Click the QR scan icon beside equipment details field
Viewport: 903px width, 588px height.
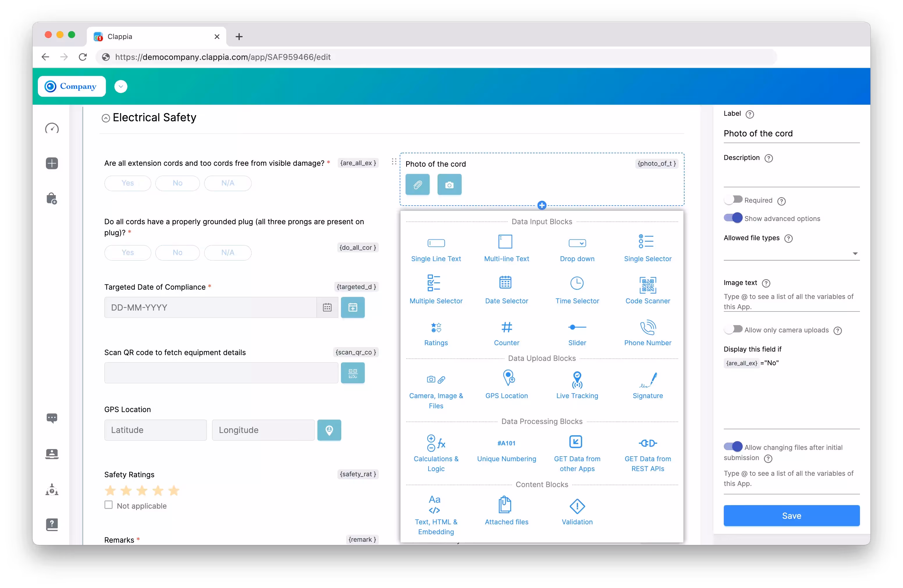coord(353,373)
